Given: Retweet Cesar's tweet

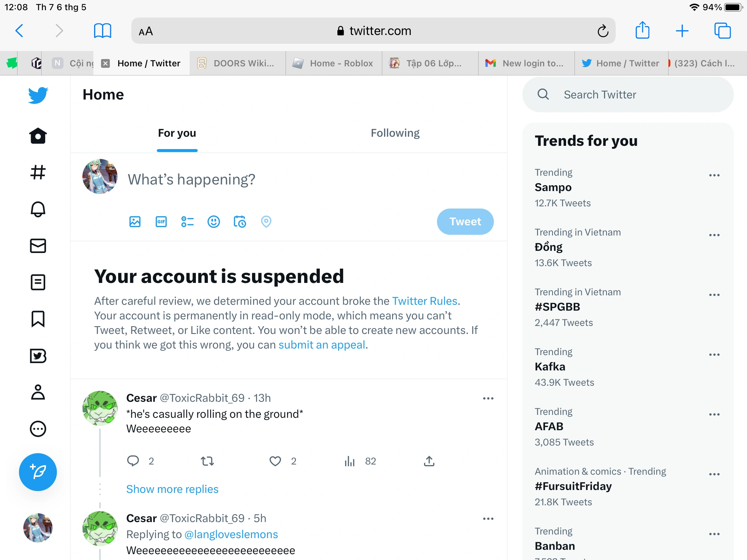Looking at the screenshot, I should pos(206,461).
